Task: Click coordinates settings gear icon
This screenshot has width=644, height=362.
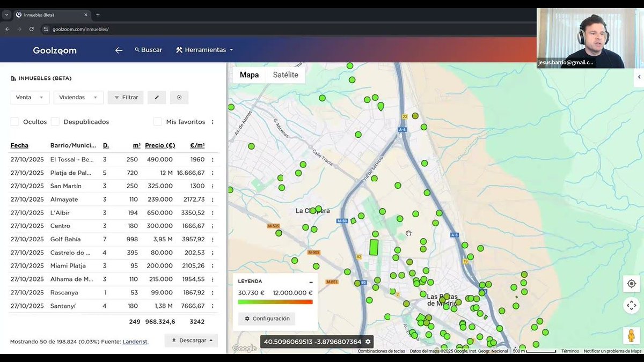Action: click(368, 342)
